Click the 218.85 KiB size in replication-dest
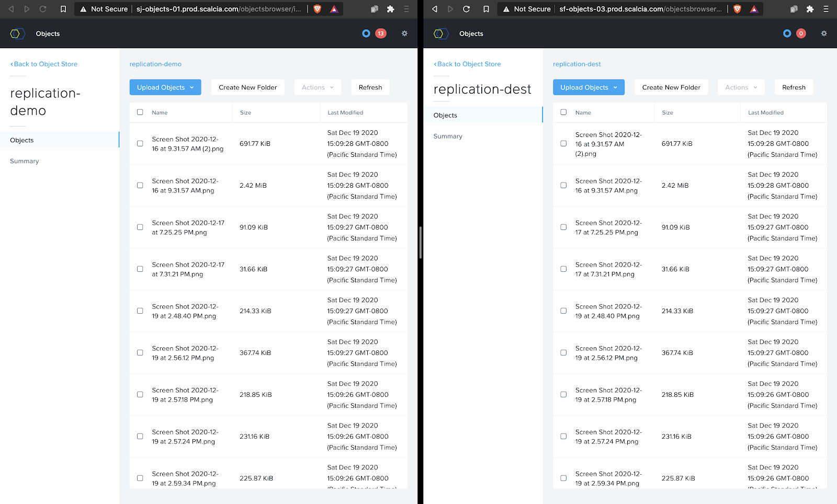The image size is (837, 504). 677,395
